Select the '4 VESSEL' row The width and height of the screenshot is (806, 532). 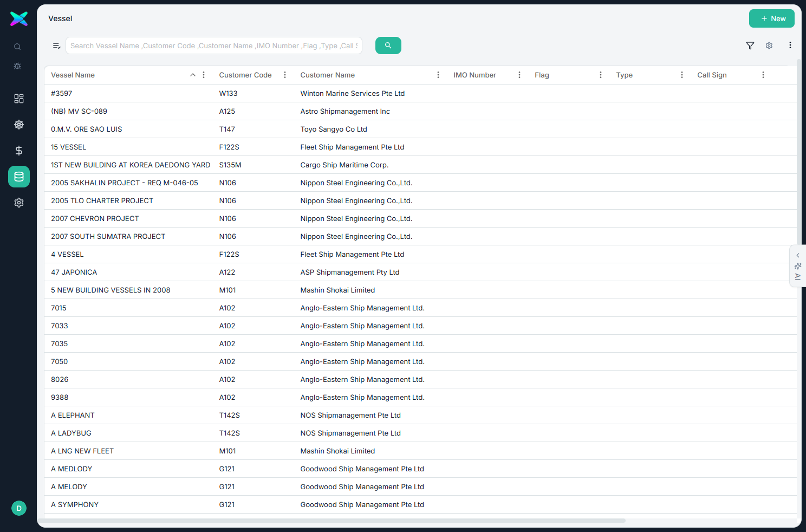pyautogui.click(x=420, y=254)
